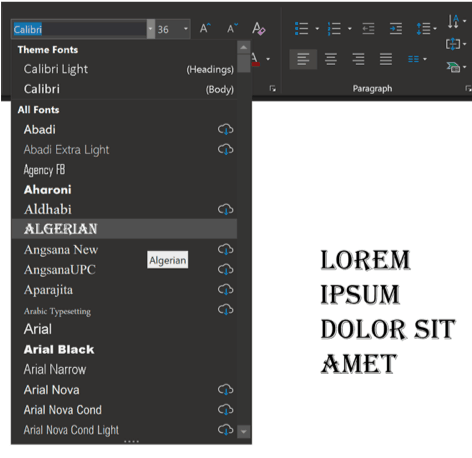Expand the numbering style dropdown arrow
This screenshot has height=458, width=472.
350,29
